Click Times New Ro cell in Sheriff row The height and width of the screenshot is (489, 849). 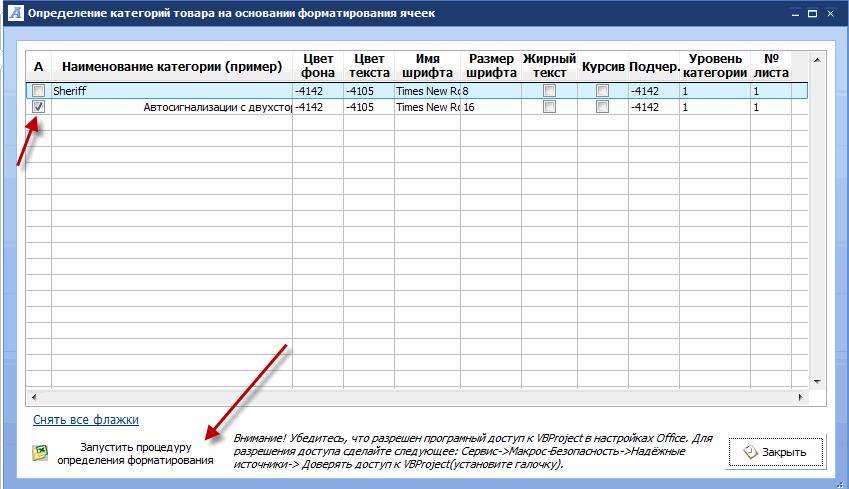click(427, 90)
